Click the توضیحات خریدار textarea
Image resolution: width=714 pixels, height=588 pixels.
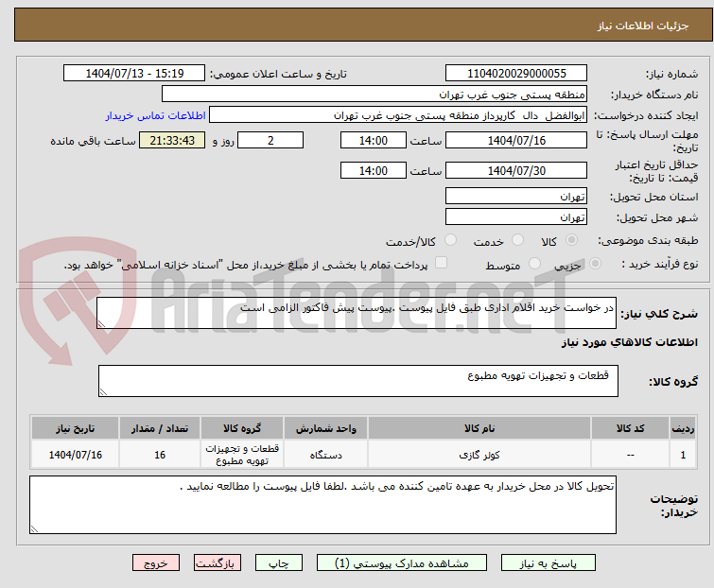[x=322, y=505]
